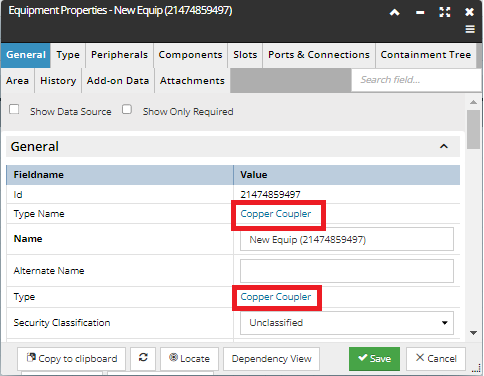Open the Ports & Connections tab
The height and width of the screenshot is (376, 484).
[x=319, y=55]
